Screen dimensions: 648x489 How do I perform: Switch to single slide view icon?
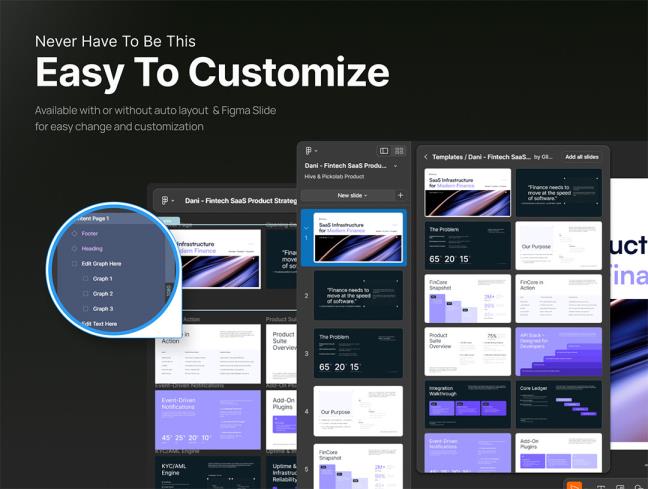click(x=384, y=151)
